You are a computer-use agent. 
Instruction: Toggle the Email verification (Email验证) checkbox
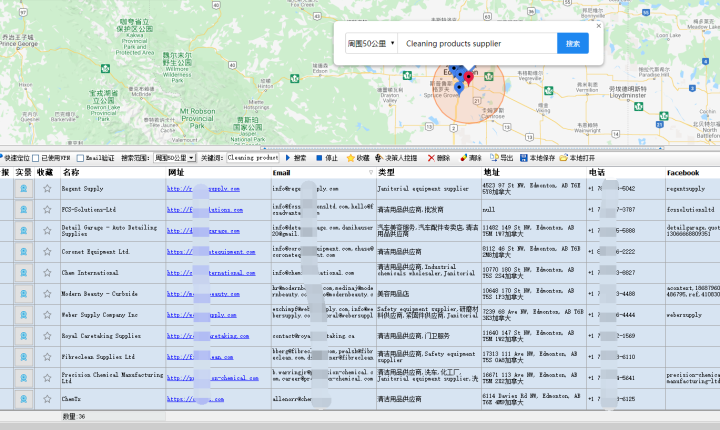pyautogui.click(x=80, y=158)
